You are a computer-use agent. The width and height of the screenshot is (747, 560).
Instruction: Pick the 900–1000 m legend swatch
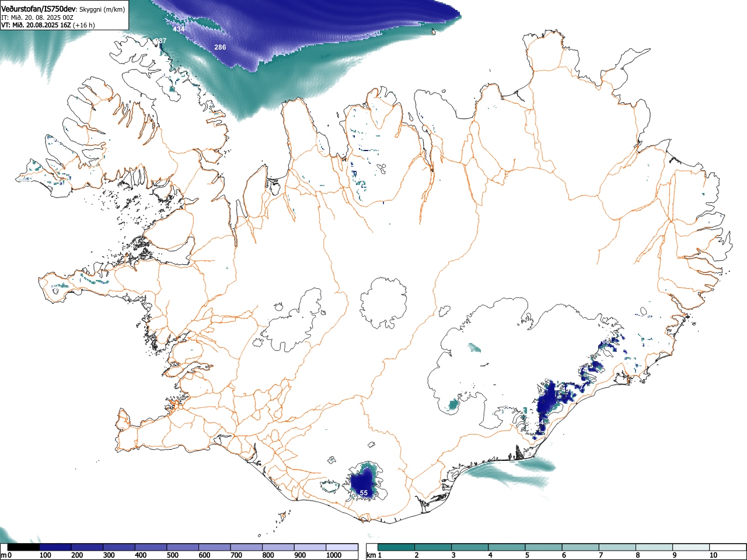[310, 547]
